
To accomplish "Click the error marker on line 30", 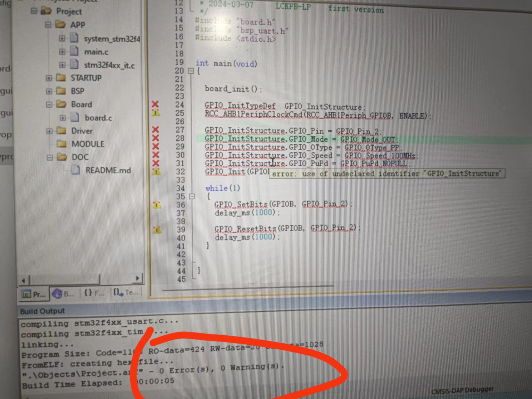I will [155, 154].
